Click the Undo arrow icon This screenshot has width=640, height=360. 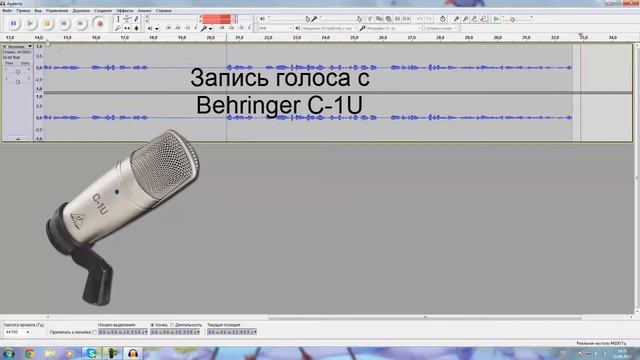[x=419, y=19]
